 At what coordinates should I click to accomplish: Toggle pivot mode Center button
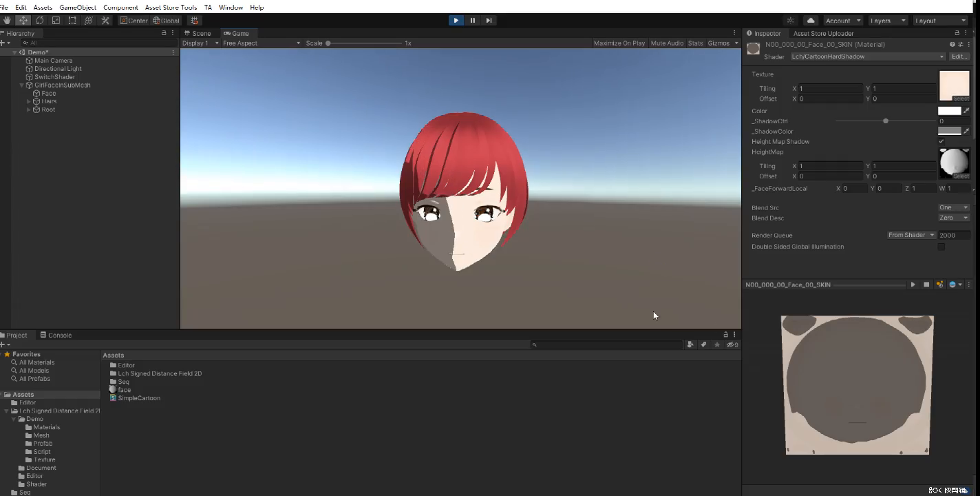coord(134,21)
